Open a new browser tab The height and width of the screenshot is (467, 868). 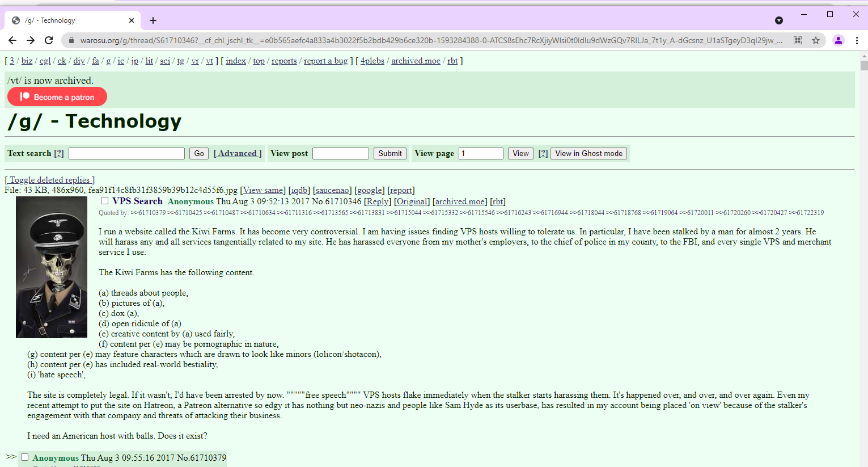(x=153, y=20)
